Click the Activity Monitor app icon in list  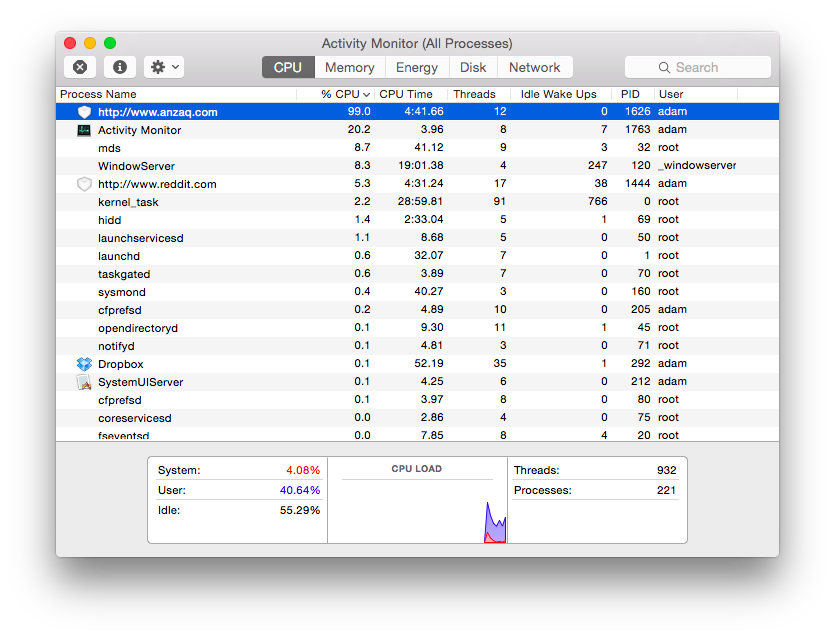click(x=84, y=130)
